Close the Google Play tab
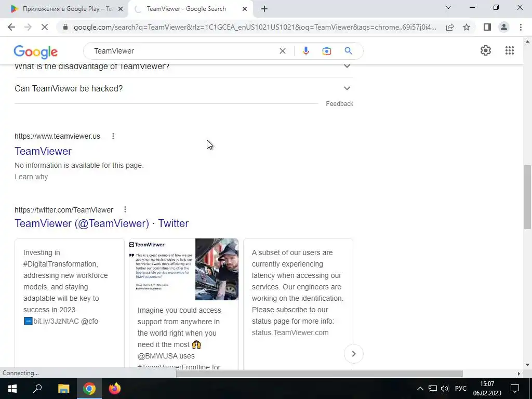Image resolution: width=532 pixels, height=399 pixels. point(121,9)
